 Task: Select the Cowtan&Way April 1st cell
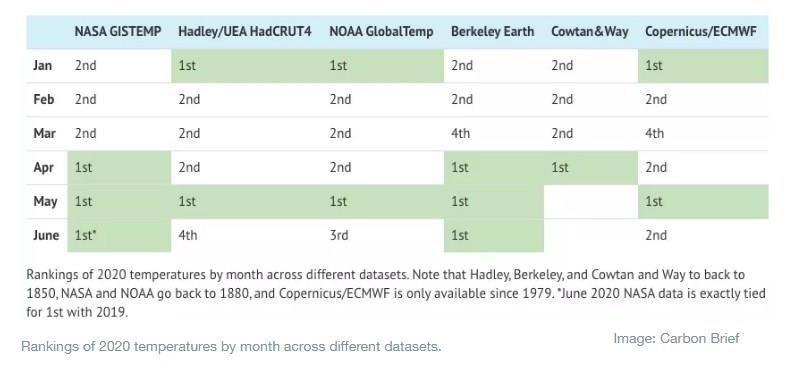click(x=591, y=168)
